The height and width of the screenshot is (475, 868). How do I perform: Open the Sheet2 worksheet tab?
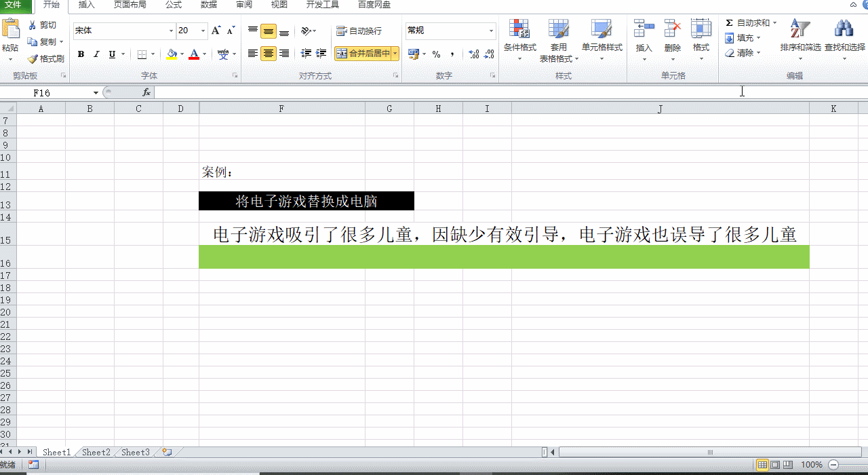[x=96, y=453]
